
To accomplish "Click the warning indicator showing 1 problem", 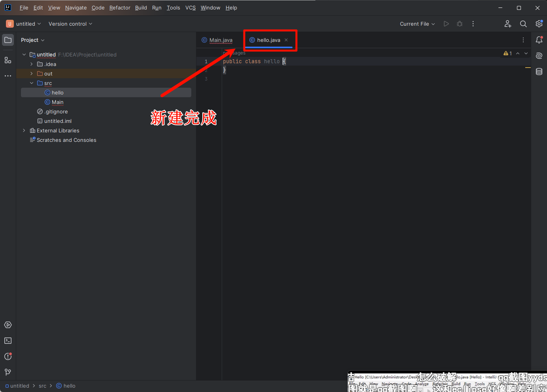I will 508,53.
